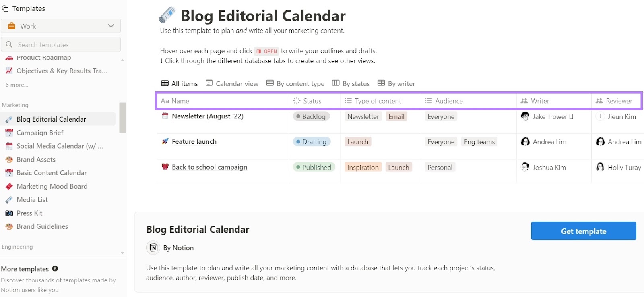Viewport: 644px width, 297px height.
Task: Switch to the Calendar view tab
Action: pos(232,83)
